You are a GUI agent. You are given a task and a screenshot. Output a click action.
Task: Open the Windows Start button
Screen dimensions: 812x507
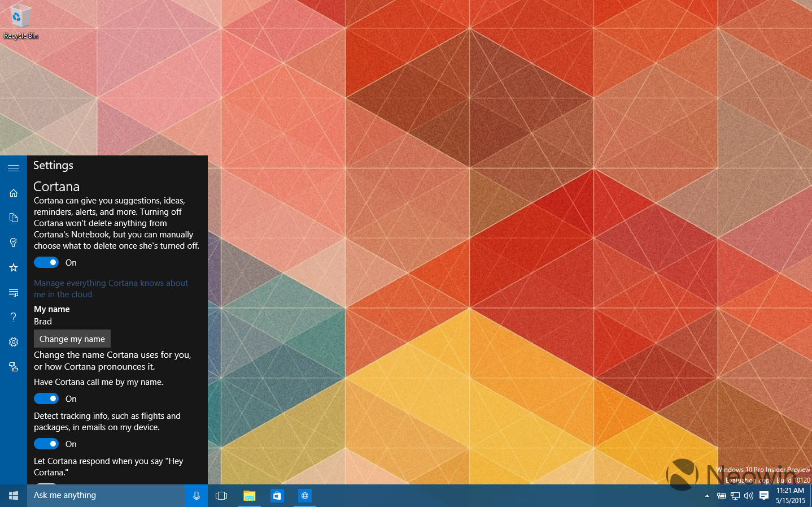(x=14, y=496)
